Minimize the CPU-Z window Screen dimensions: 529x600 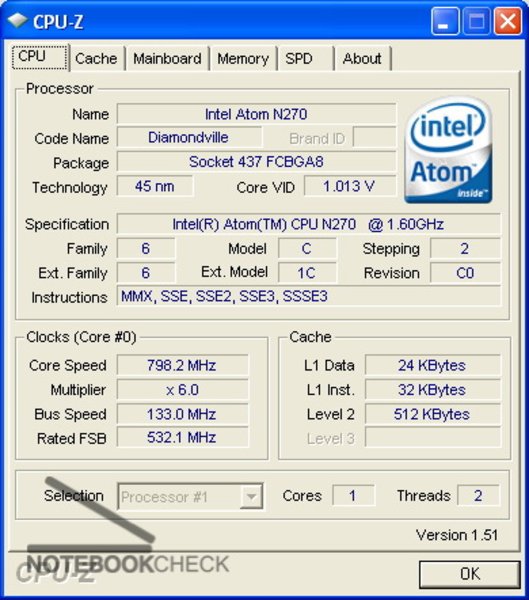tap(445, 21)
